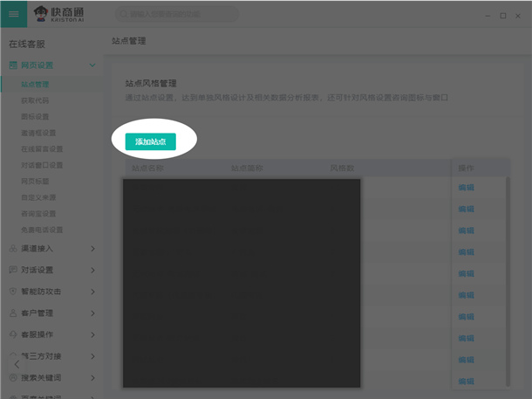532x399 pixels.
Task: Select 邀请框设置 in the sidebar
Action: point(38,133)
